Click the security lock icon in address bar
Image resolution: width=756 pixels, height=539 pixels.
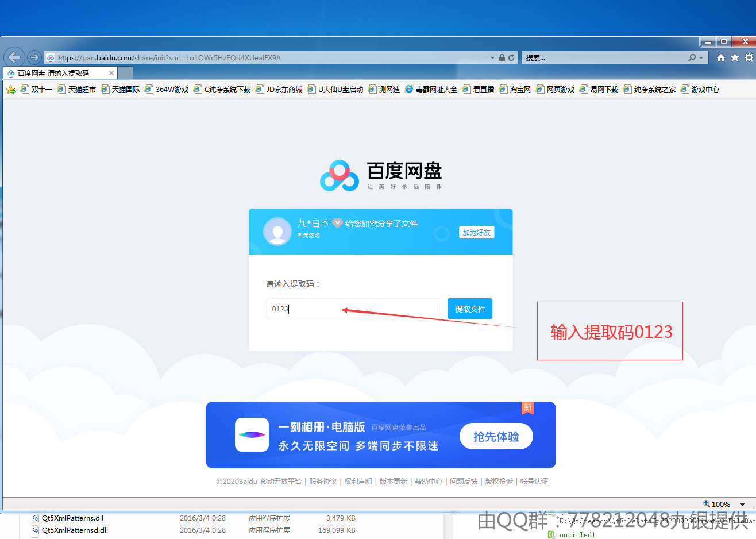tap(502, 57)
